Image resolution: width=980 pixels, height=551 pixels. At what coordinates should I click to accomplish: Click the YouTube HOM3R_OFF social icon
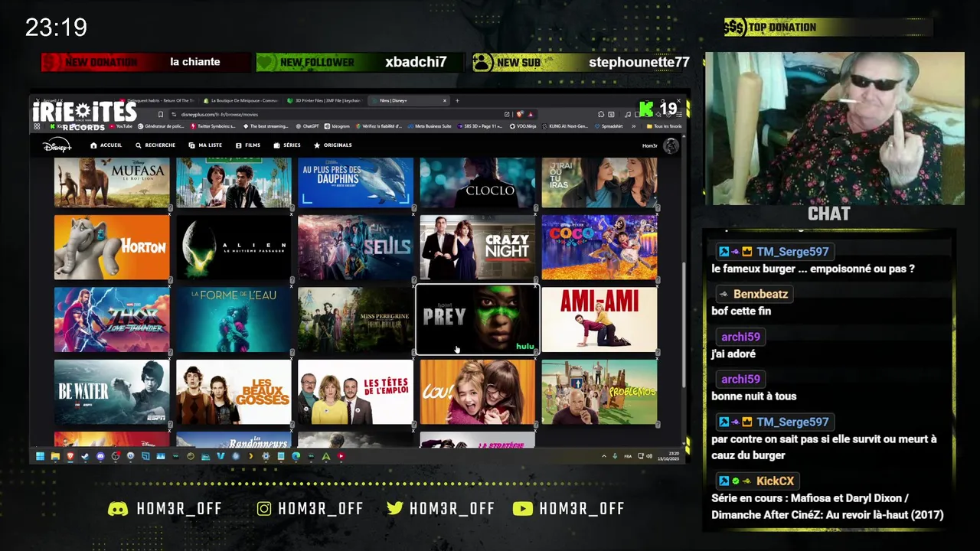click(523, 509)
